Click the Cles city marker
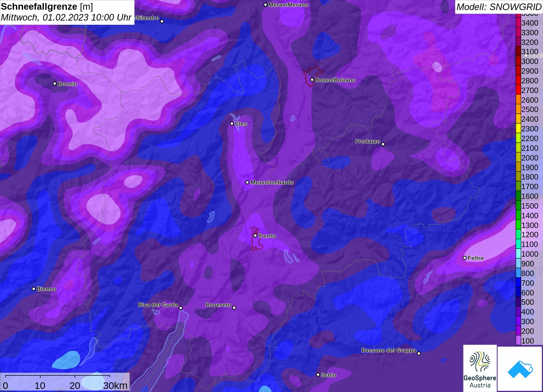 (232, 124)
